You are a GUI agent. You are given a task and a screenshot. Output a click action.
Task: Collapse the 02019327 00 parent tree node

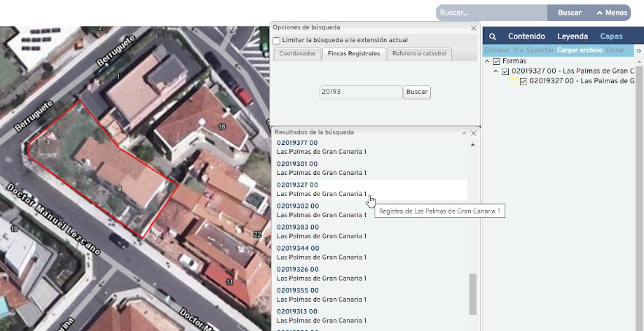click(496, 71)
